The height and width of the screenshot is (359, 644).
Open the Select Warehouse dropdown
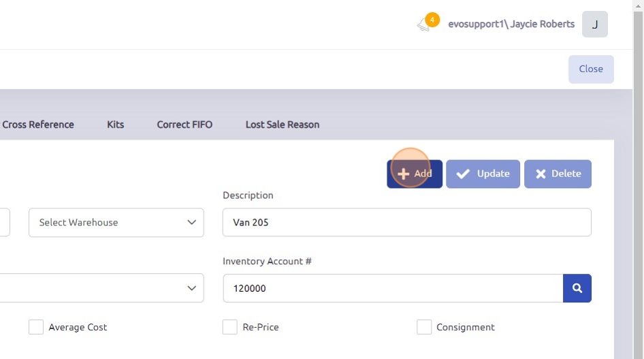(x=116, y=223)
